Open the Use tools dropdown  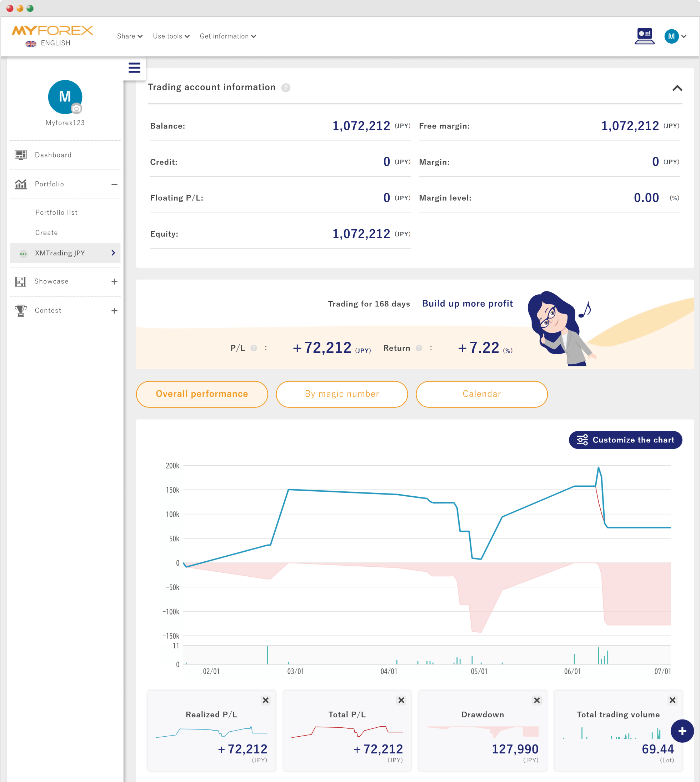click(171, 36)
